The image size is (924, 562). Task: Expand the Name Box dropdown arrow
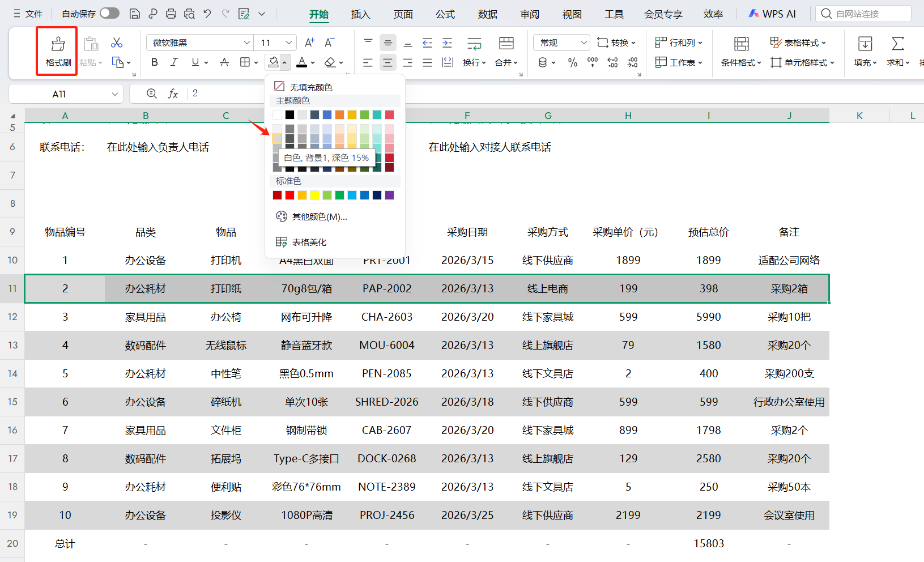pos(115,94)
